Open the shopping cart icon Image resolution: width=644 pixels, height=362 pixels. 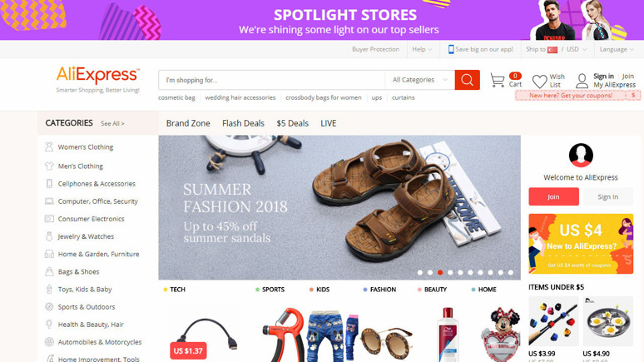coord(498,80)
